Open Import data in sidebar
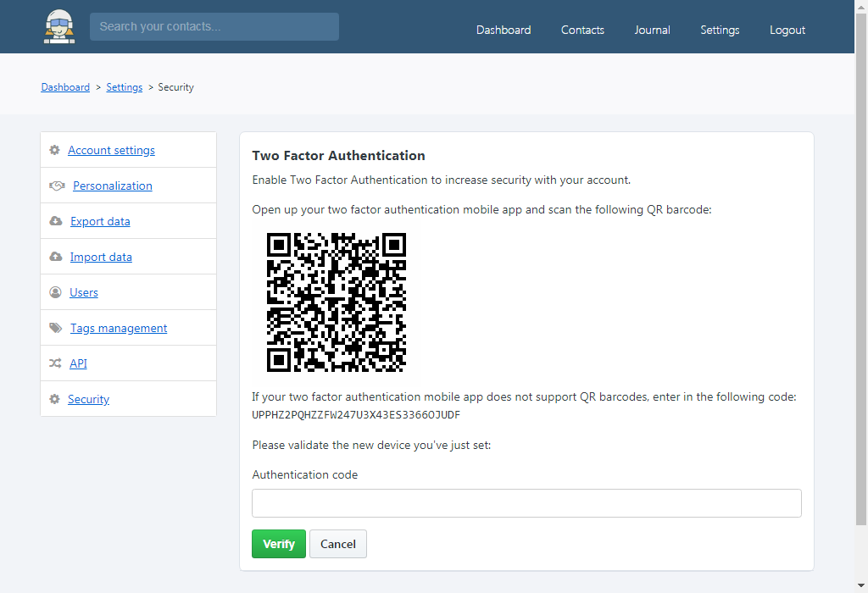868x593 pixels. tap(101, 257)
